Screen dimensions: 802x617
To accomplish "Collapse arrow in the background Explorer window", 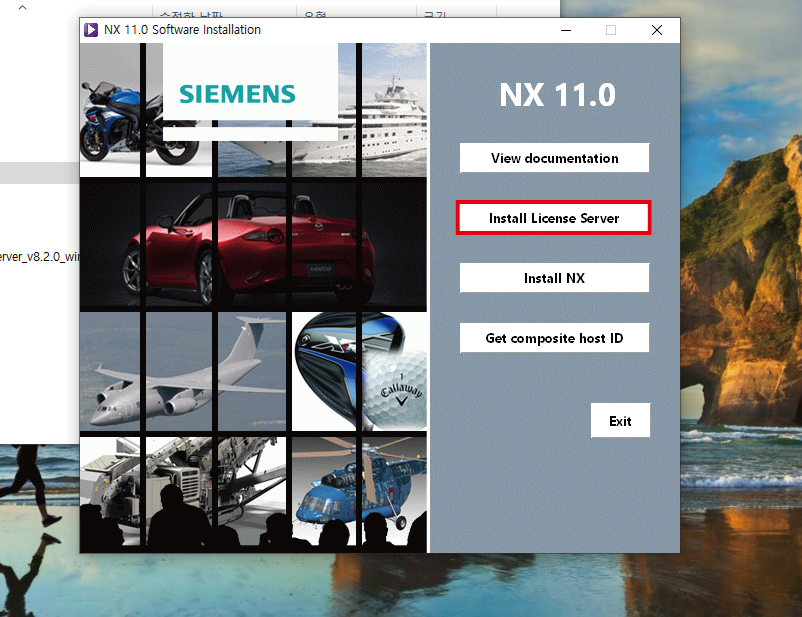I will pos(23,8).
